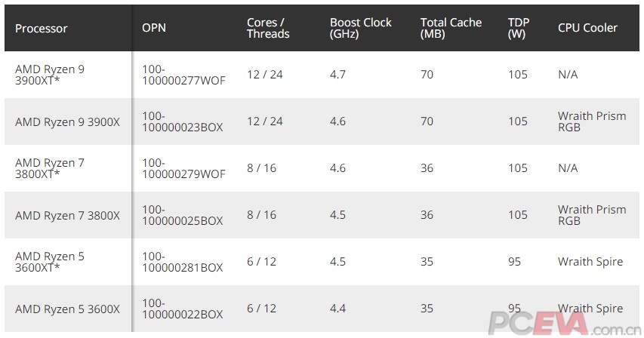This screenshot has width=644, height=338.
Task: Select the Boost Clock (GHz) header
Action: click(x=361, y=28)
